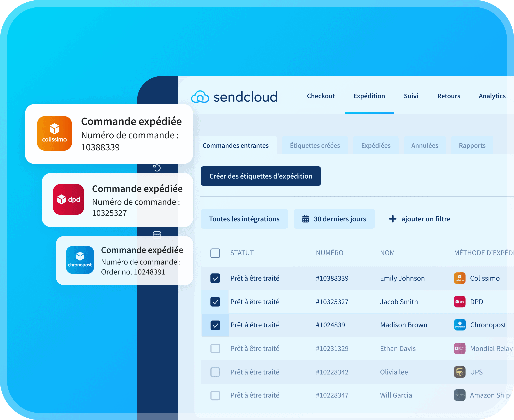The image size is (514, 420).
Task: Click the calendar icon in the date filter
Action: pos(305,219)
